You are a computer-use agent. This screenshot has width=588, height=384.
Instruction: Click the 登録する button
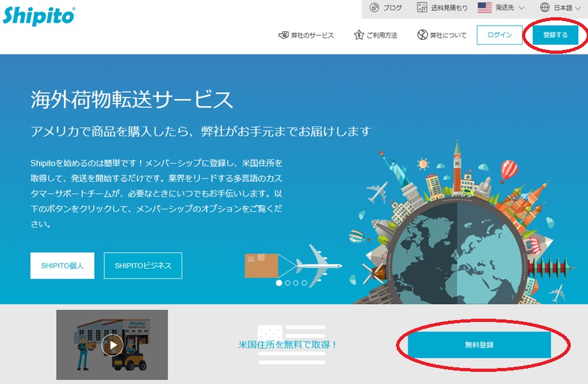click(555, 35)
